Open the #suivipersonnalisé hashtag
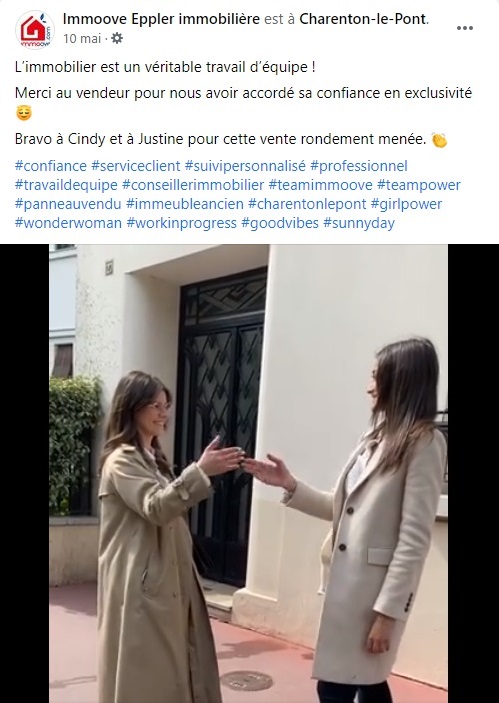Image resolution: width=499 pixels, height=703 pixels. [245, 166]
